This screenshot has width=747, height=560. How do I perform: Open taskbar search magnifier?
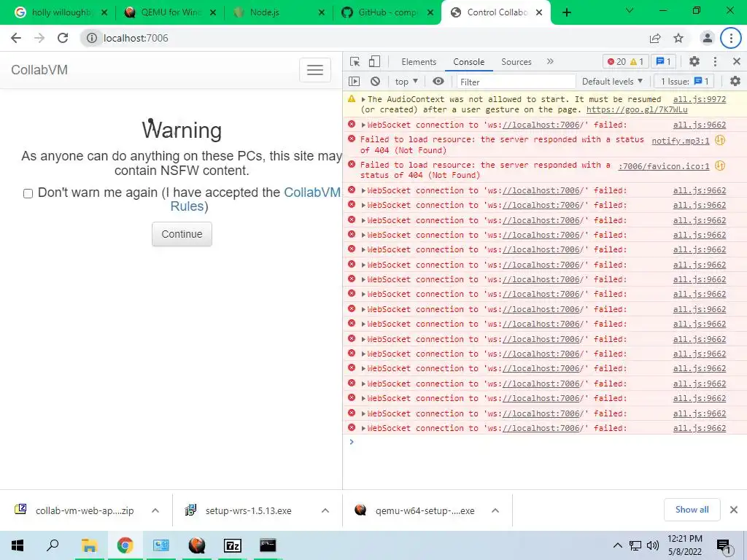click(53, 545)
